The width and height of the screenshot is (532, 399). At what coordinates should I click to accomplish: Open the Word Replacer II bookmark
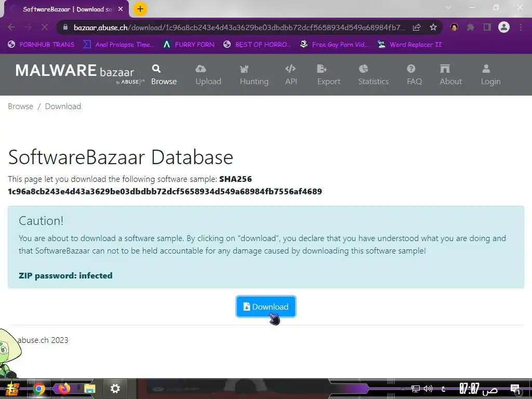[409, 45]
